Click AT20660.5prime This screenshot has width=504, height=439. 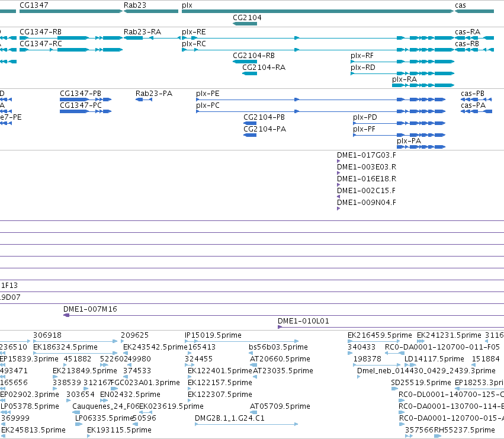[x=253, y=365]
